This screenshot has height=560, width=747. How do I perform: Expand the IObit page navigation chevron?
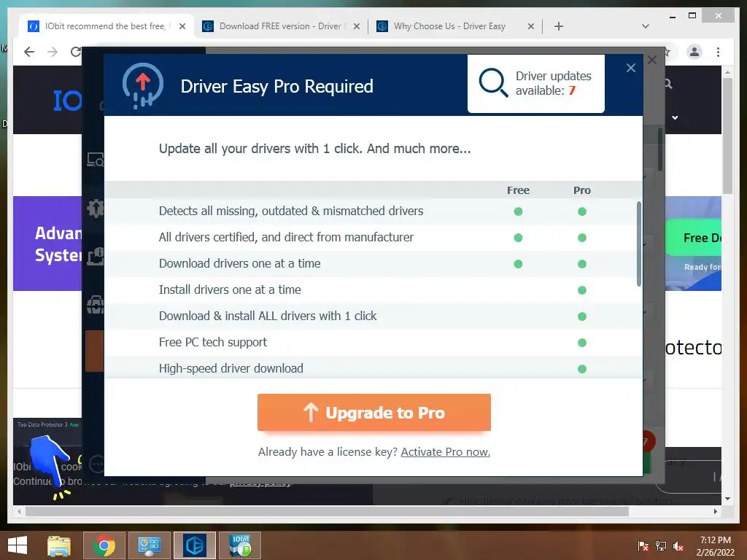[x=675, y=117]
